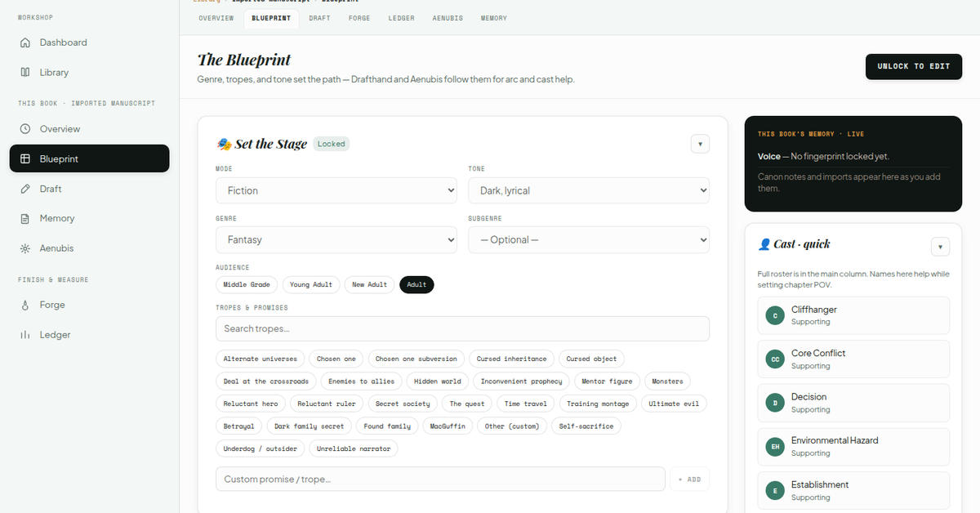Open the Environmental Hazard cast card
This screenshot has height=513, width=980.
[x=853, y=446]
